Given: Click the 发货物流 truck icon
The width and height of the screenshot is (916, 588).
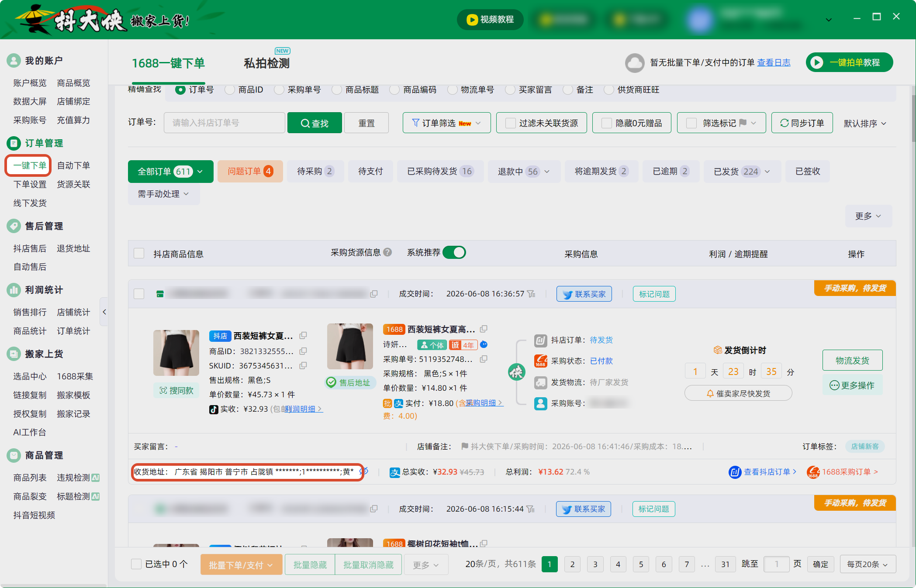Looking at the screenshot, I should click(541, 382).
